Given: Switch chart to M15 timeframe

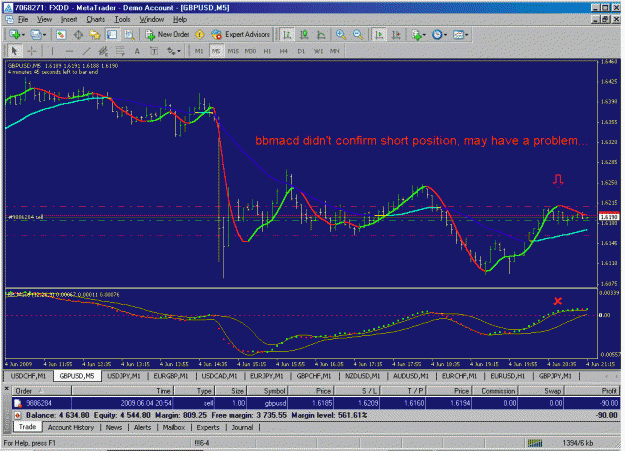Looking at the screenshot, I should pos(233,51).
